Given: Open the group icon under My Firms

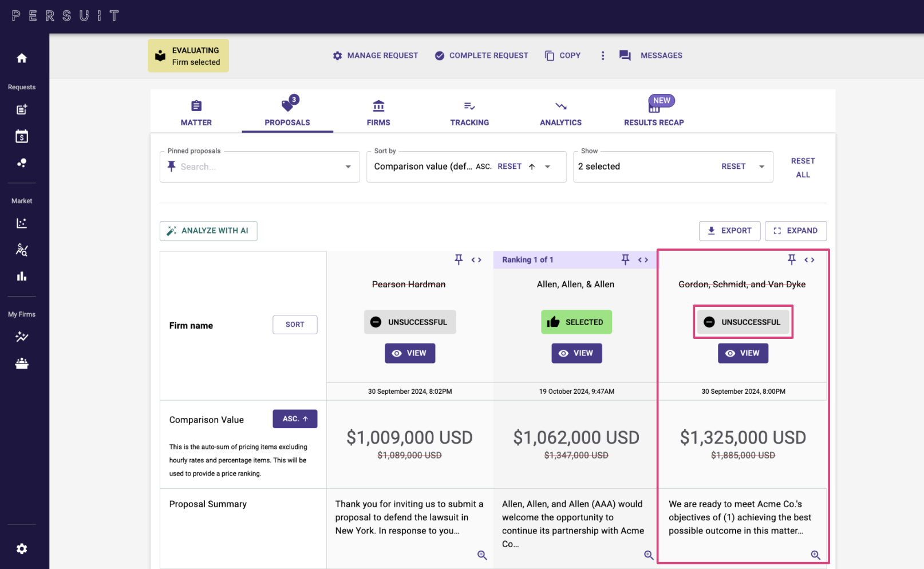Looking at the screenshot, I should click(x=22, y=363).
